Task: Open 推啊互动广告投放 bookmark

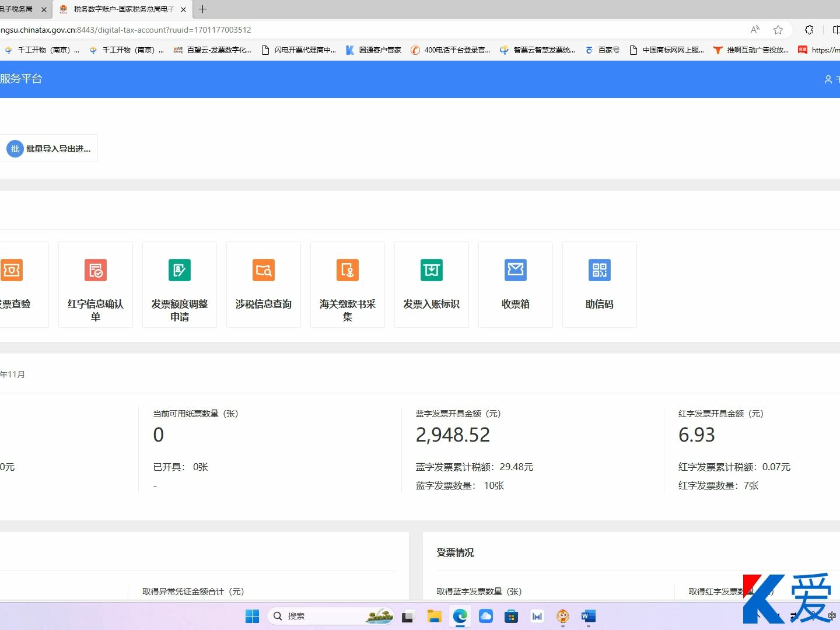Action: coord(751,50)
